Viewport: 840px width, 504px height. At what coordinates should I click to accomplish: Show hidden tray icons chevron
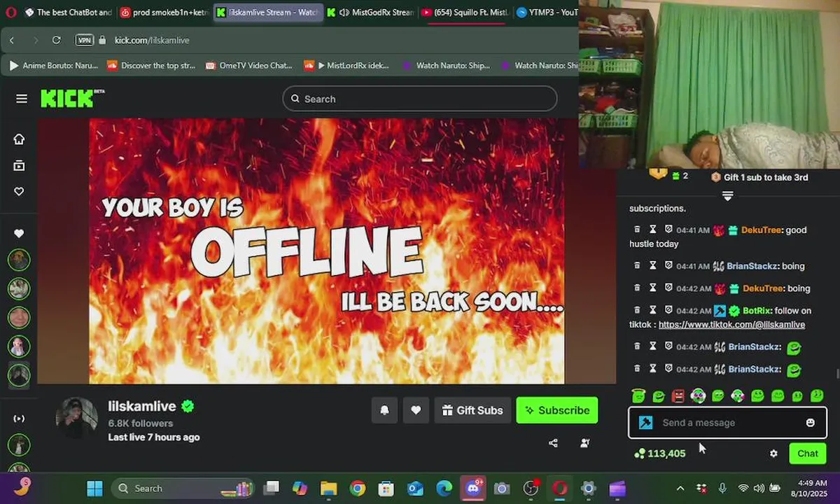[680, 488]
